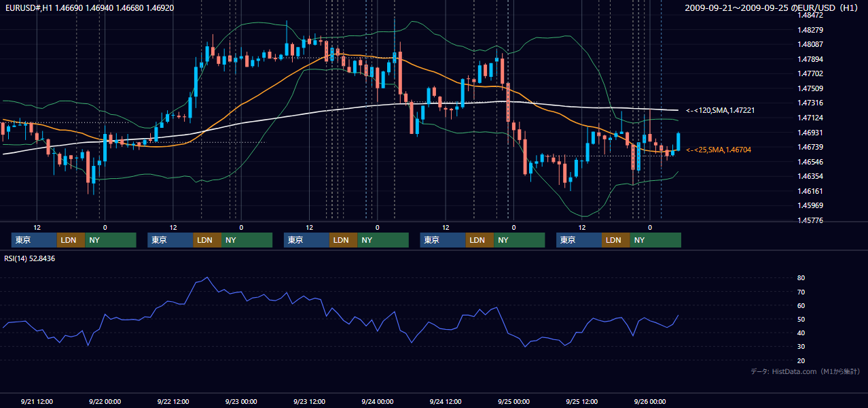Viewport: 868px width, 408px height.
Task: Click price axis label 1.47702
Action: (810, 73)
